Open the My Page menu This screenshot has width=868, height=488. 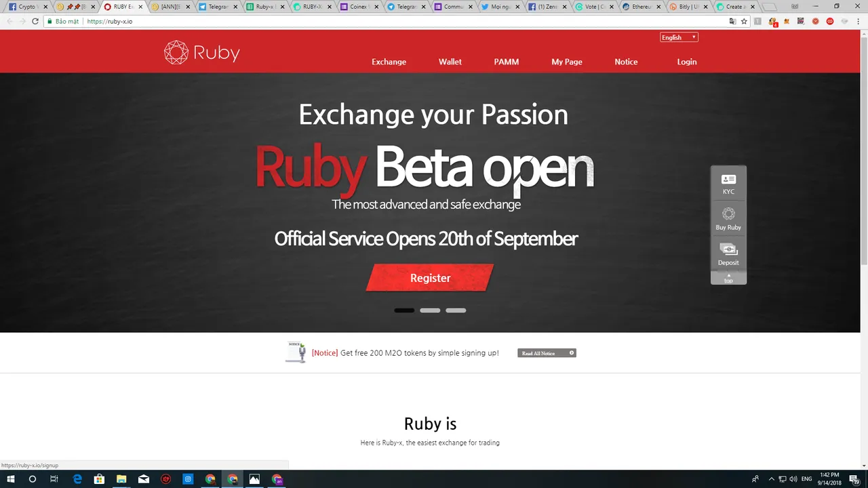coord(566,62)
